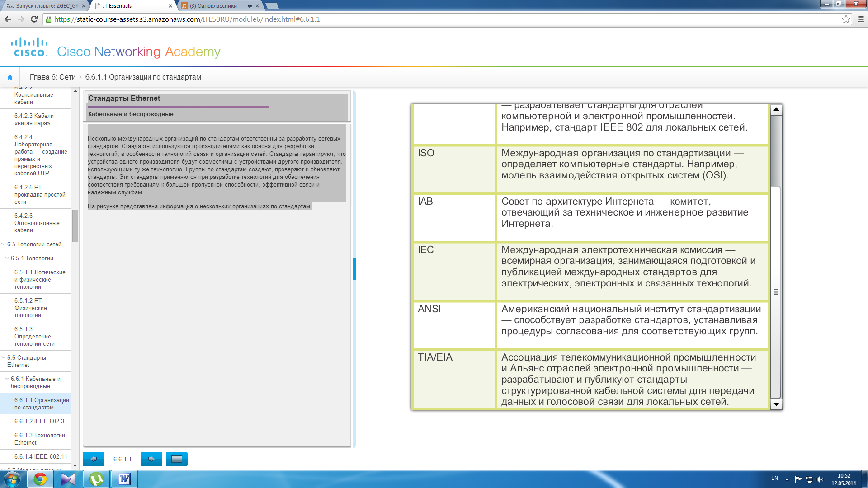This screenshot has width=868, height=488.
Task: Click the ISO table cell
Action: pos(454,169)
